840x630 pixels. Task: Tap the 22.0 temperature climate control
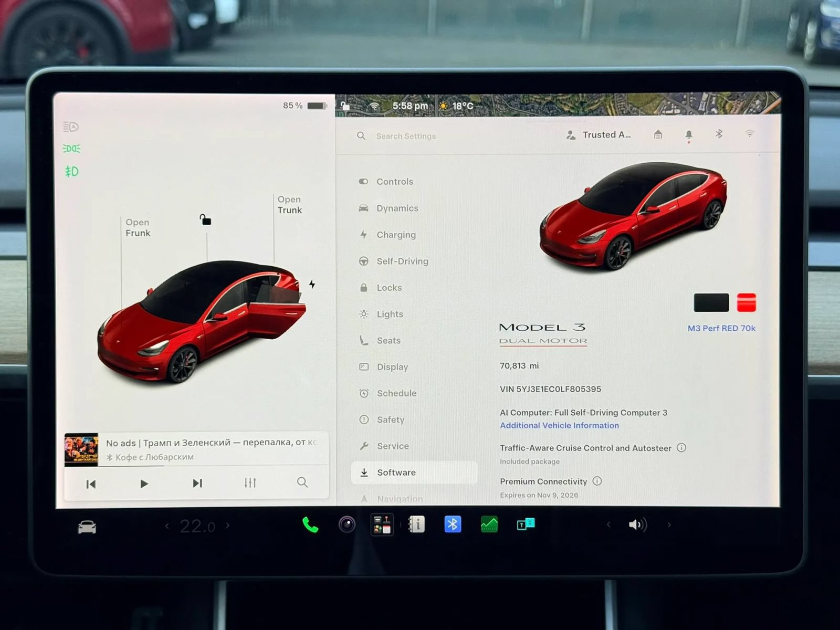[197, 526]
